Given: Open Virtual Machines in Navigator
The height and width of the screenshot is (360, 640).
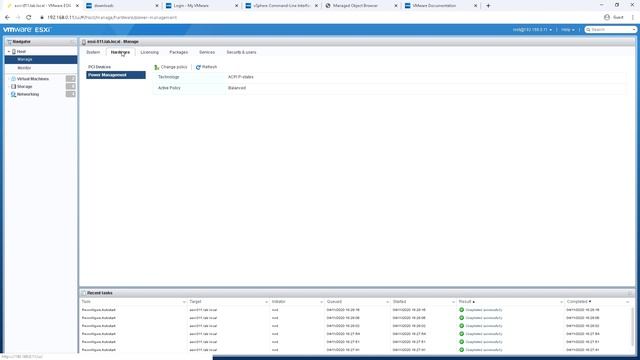Looking at the screenshot, I should 33,79.
